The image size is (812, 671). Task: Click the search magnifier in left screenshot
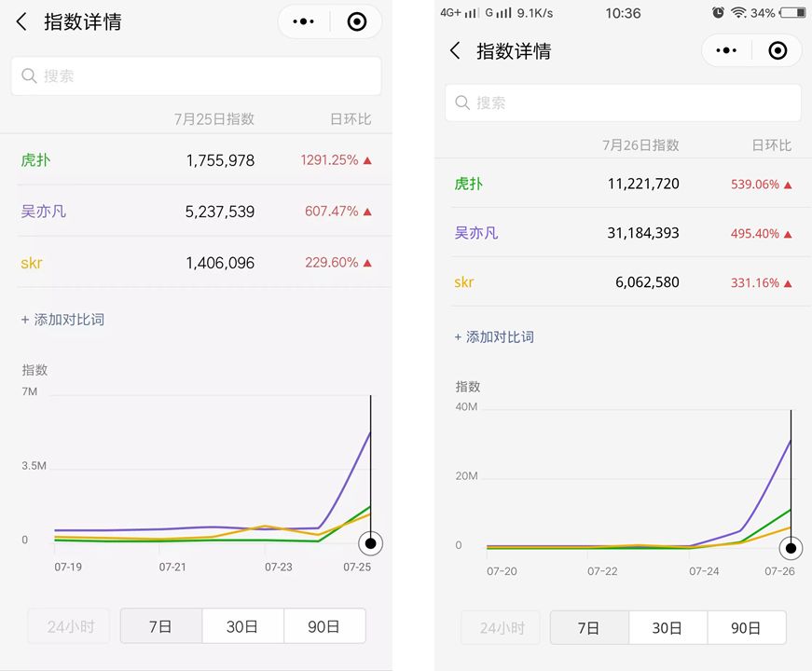click(29, 76)
